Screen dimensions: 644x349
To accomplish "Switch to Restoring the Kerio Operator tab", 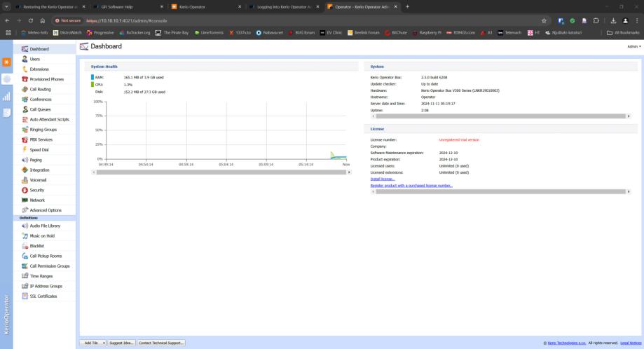I will click(x=50, y=6).
